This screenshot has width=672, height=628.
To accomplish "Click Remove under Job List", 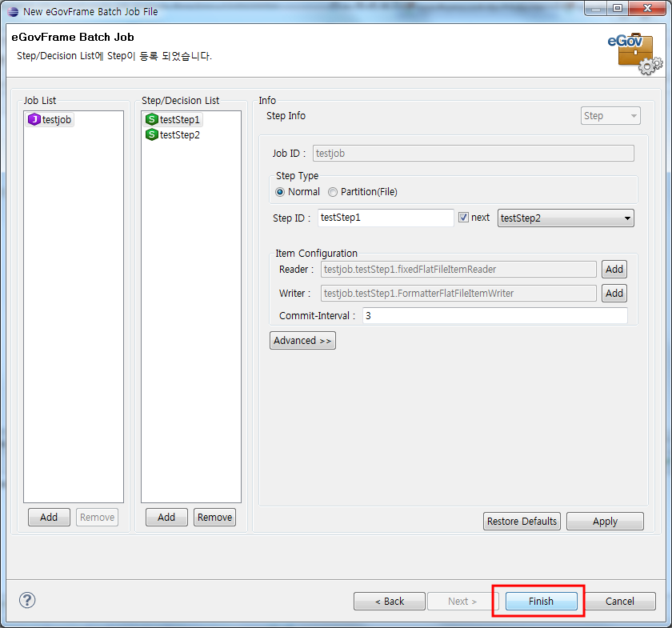I will click(x=98, y=518).
